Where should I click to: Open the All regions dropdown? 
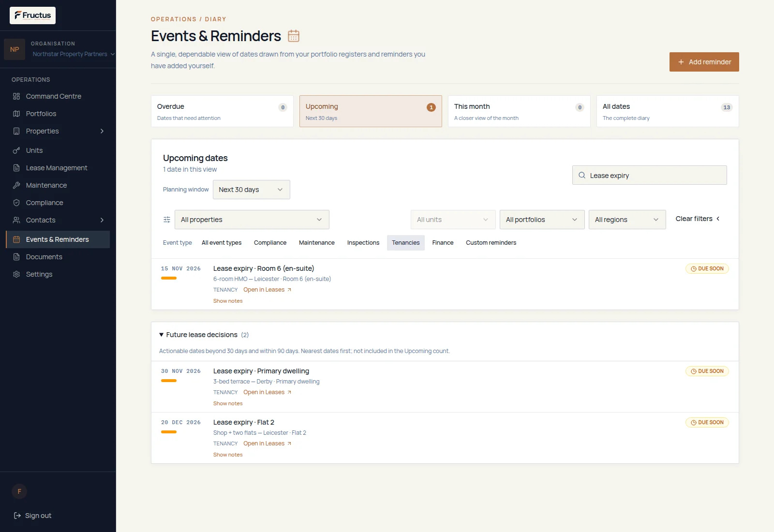627,220
